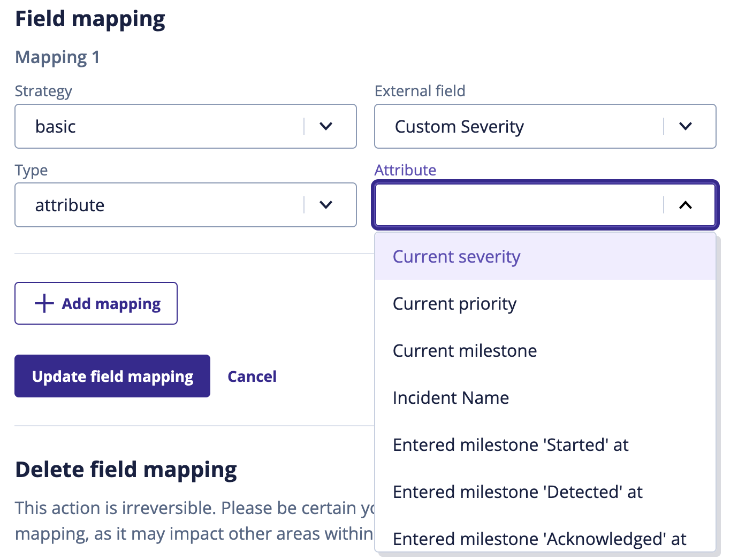Screen dimensions: 738x560
Task: Choose 'Incident Name' as the attribute
Action: [451, 397]
